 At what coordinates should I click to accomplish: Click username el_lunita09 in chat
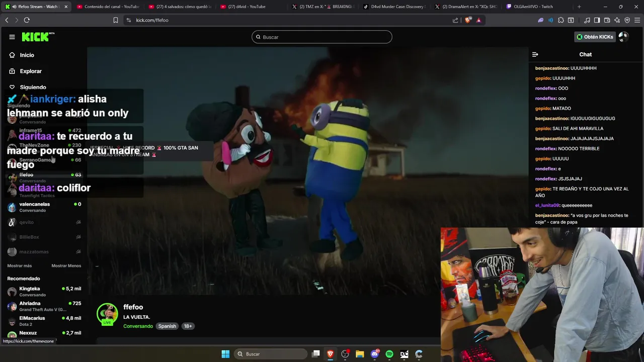click(x=547, y=205)
